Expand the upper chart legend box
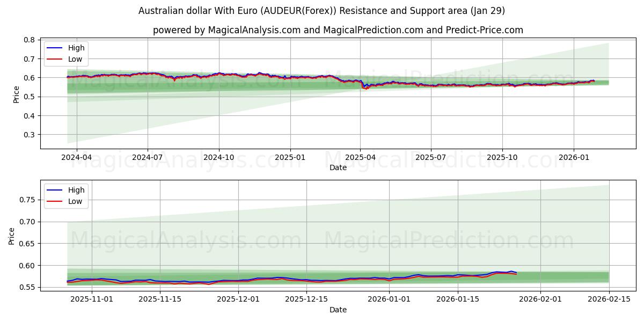The width and height of the screenshot is (644, 322). pos(67,54)
